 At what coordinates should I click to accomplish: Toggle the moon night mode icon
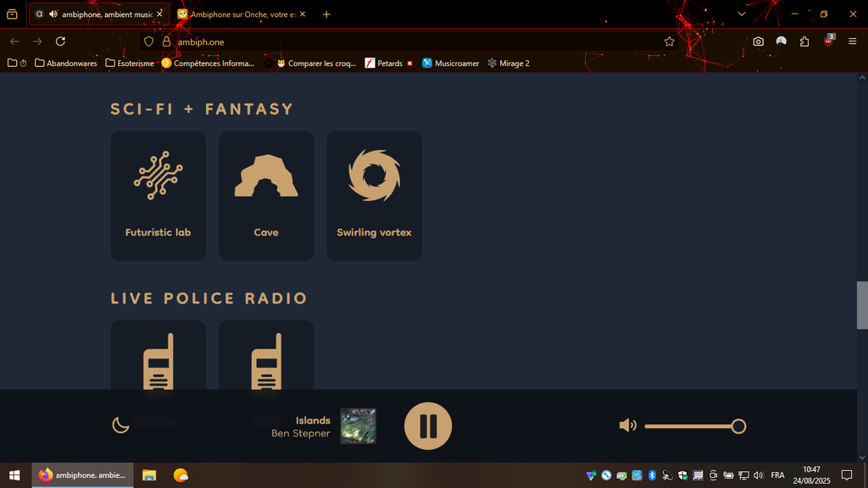pos(121,425)
